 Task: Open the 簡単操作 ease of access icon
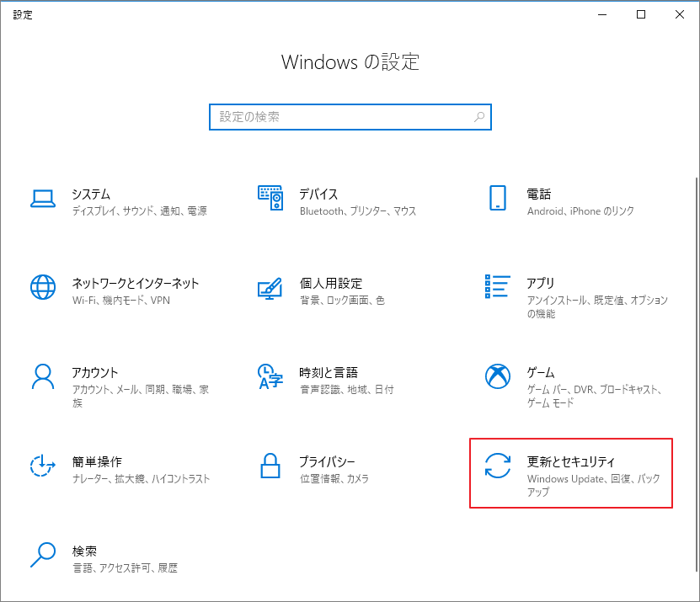pyautogui.click(x=43, y=466)
